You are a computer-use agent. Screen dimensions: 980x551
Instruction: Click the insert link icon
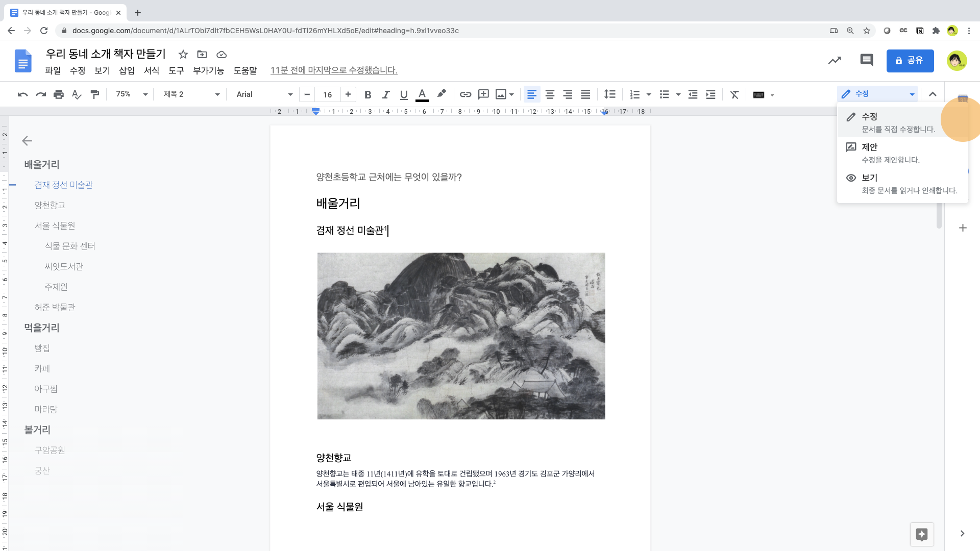click(465, 94)
